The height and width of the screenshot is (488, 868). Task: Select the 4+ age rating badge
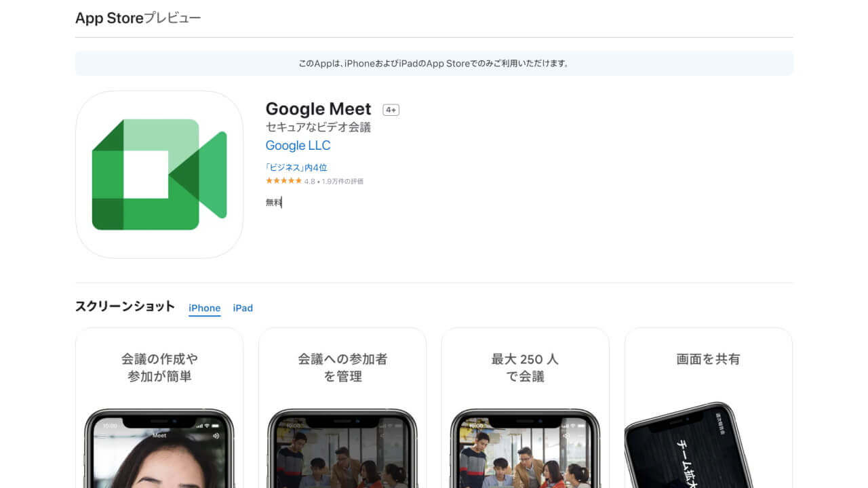(391, 109)
